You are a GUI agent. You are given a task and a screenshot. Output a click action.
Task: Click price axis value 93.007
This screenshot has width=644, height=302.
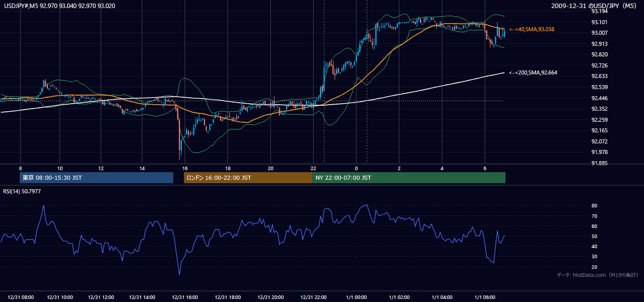pos(599,33)
